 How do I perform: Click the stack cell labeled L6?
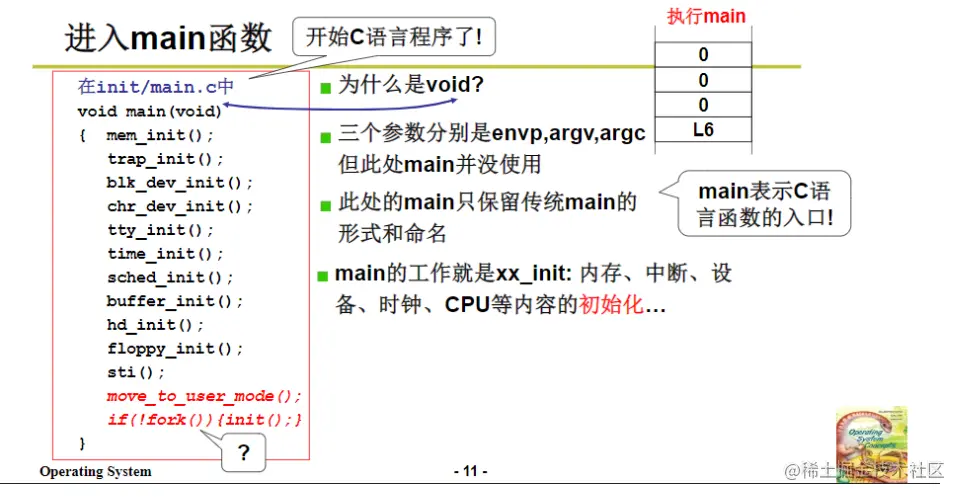[x=703, y=130]
